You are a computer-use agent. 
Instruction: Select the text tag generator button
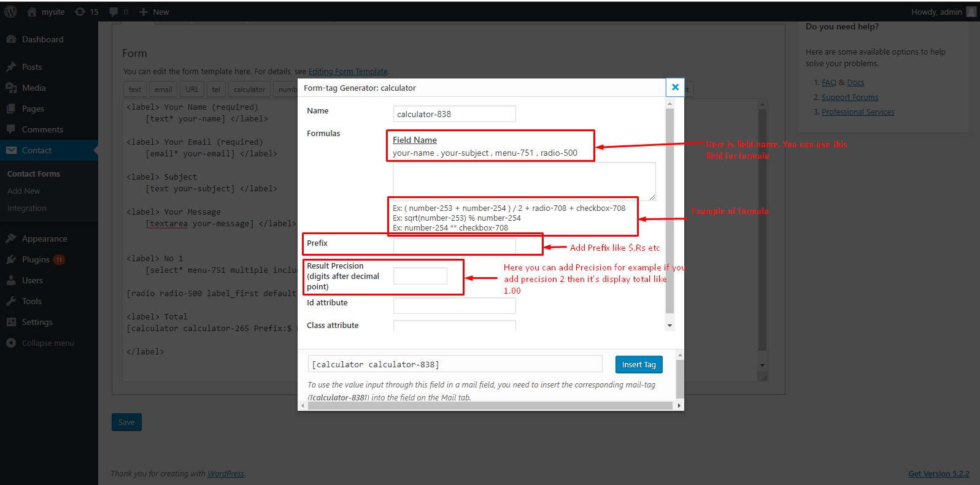point(135,90)
